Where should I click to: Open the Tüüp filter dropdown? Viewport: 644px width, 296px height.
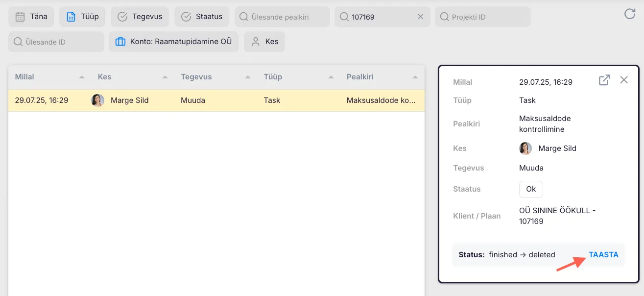point(82,17)
